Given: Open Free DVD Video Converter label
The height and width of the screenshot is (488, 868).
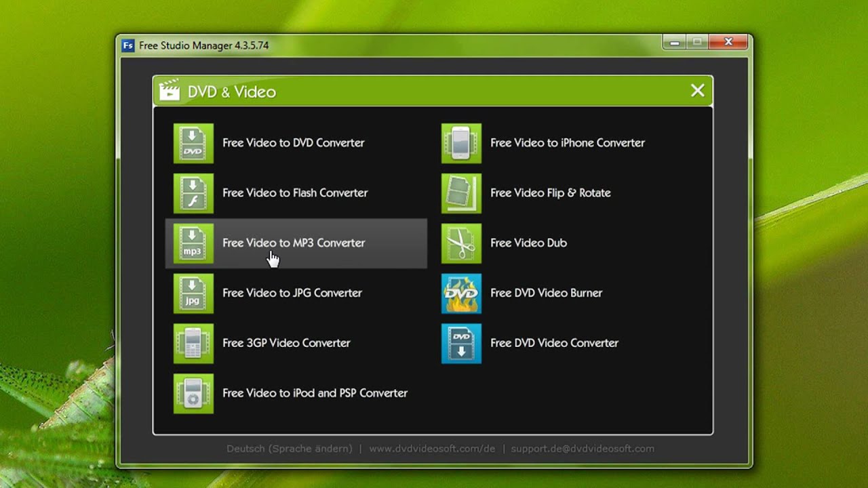Looking at the screenshot, I should (x=554, y=343).
